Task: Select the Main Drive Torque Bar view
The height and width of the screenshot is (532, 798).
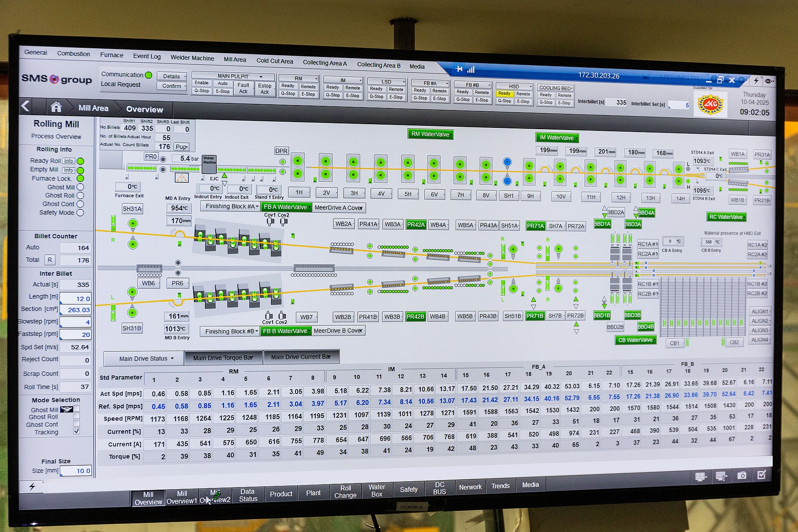Action: click(223, 358)
